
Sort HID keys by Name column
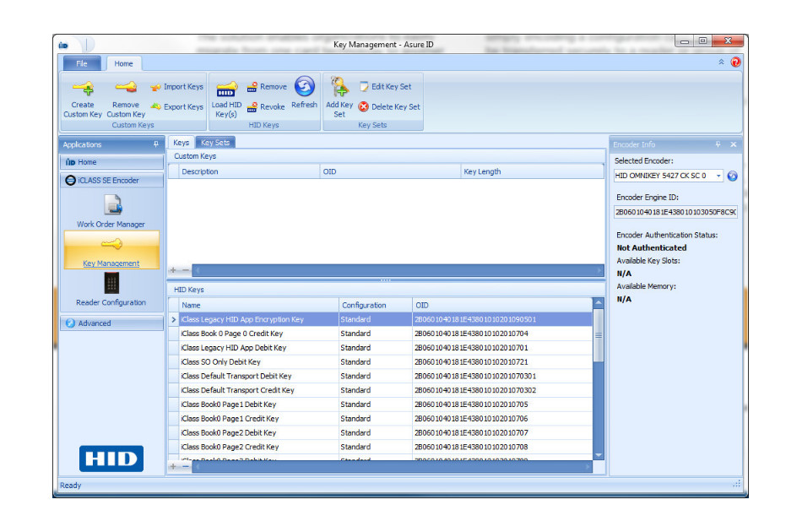point(259,306)
